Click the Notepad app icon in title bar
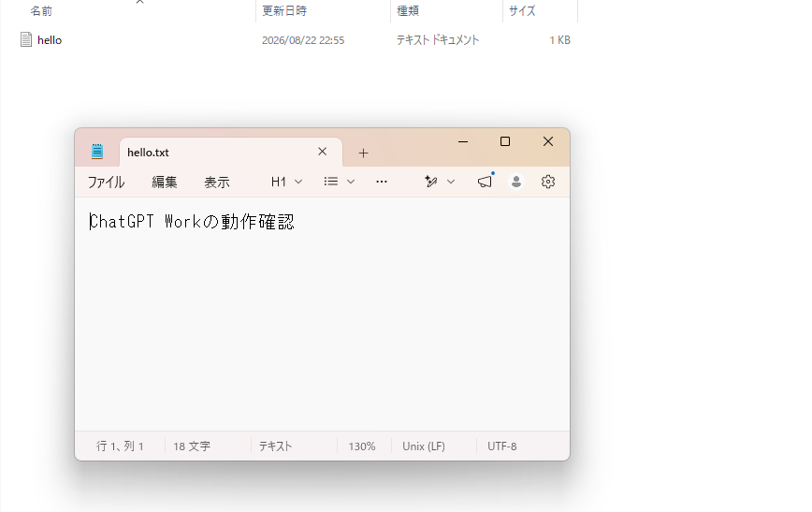The width and height of the screenshot is (812, 512). coord(97,152)
